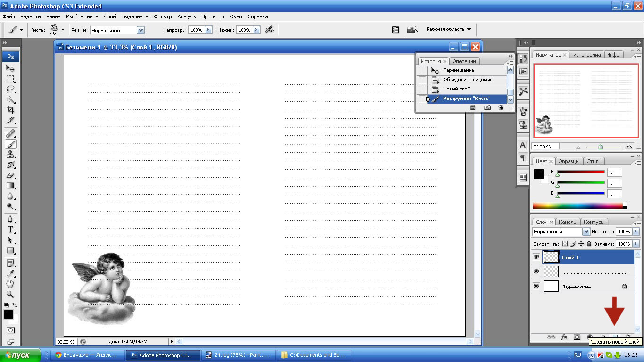This screenshot has width=644, height=362.
Task: Hide the Слой 1 layer
Action: [x=536, y=257]
